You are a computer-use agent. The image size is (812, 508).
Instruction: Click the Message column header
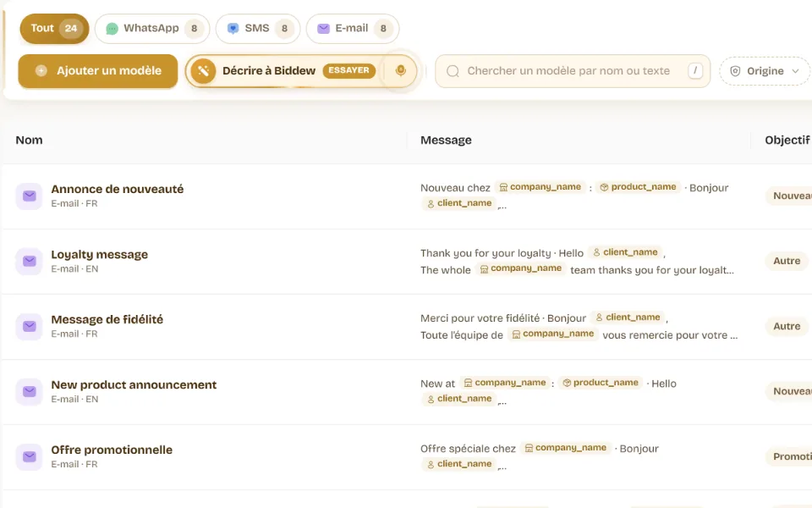[x=446, y=140]
